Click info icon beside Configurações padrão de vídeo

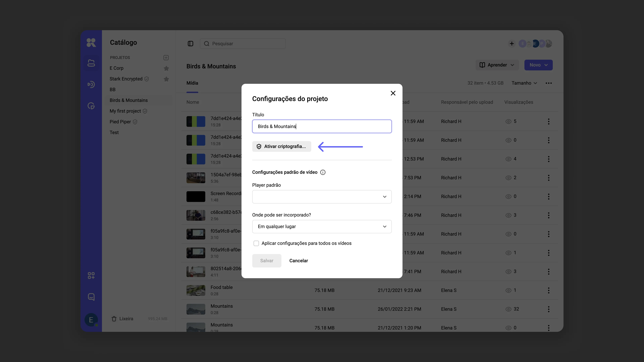click(323, 172)
